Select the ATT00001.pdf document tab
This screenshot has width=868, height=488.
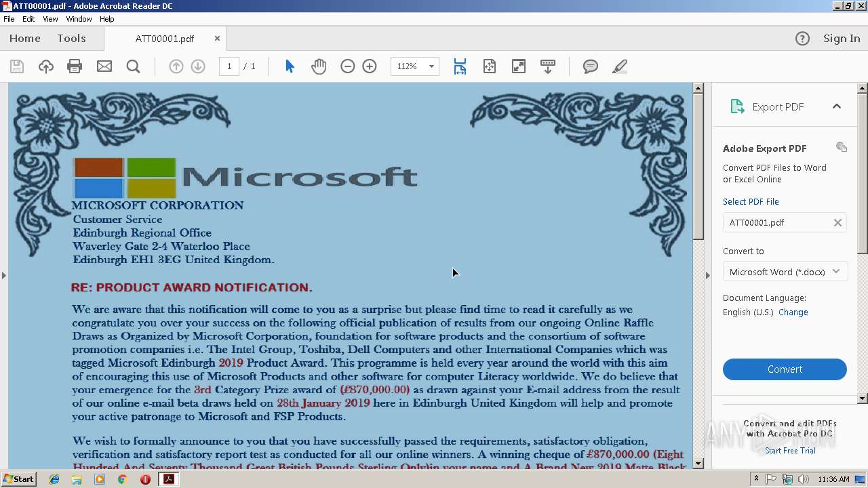click(x=165, y=39)
